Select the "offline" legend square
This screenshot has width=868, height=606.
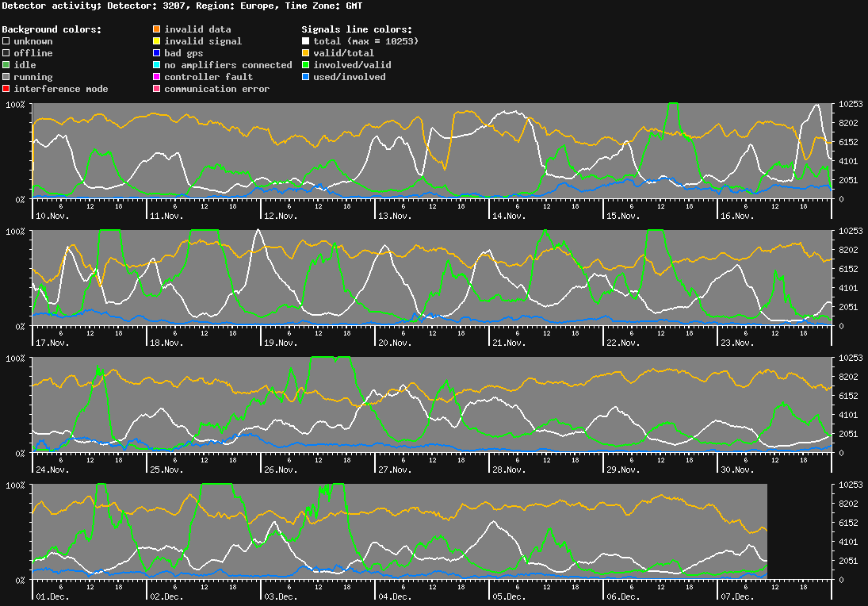pyautogui.click(x=5, y=52)
